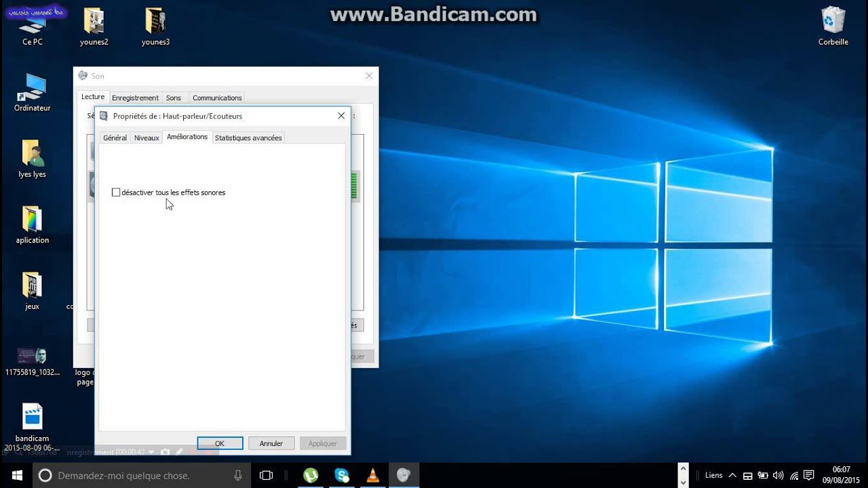Screen dimensions: 868x488
Task: Open the younes2 folder
Action: tap(94, 27)
